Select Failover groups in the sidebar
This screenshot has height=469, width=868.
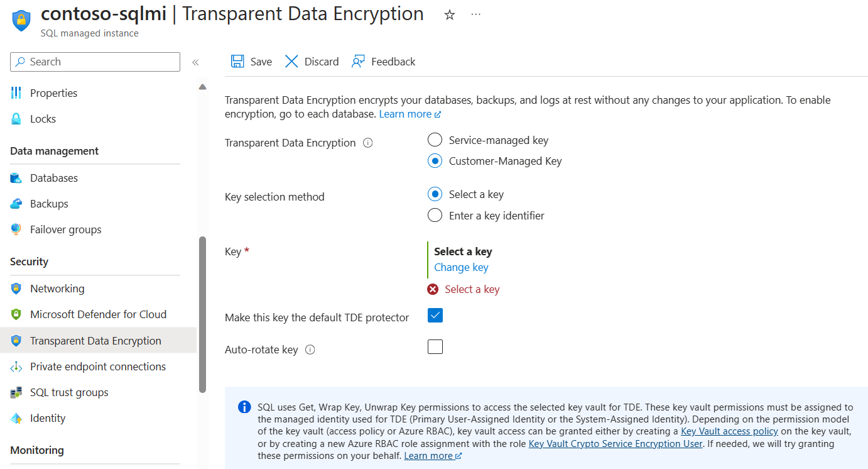(x=65, y=229)
